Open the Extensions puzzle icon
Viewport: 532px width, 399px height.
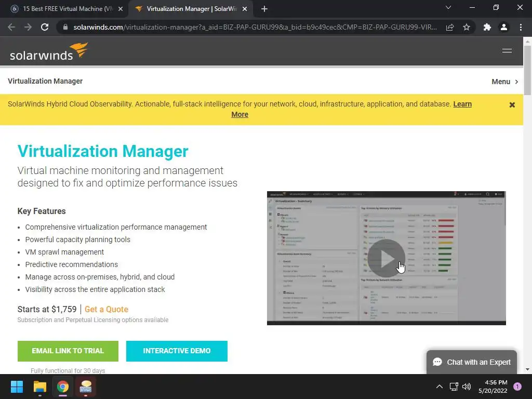(487, 27)
